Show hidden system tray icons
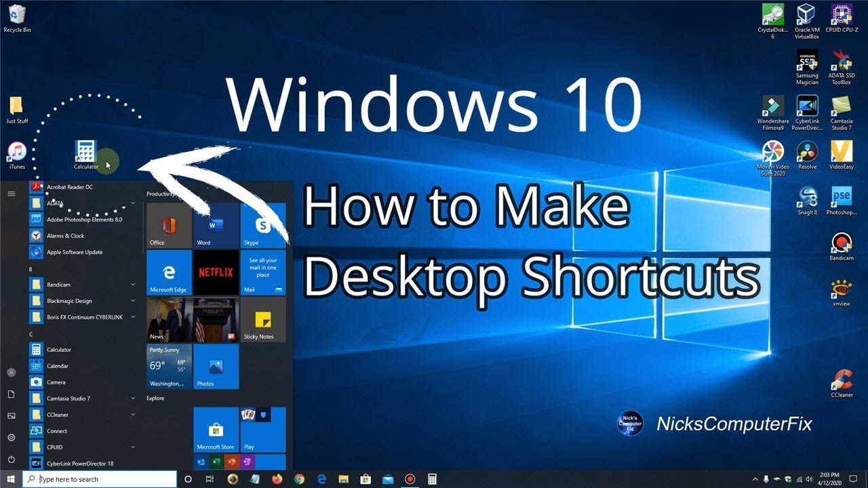The width and height of the screenshot is (868, 488). click(x=755, y=479)
